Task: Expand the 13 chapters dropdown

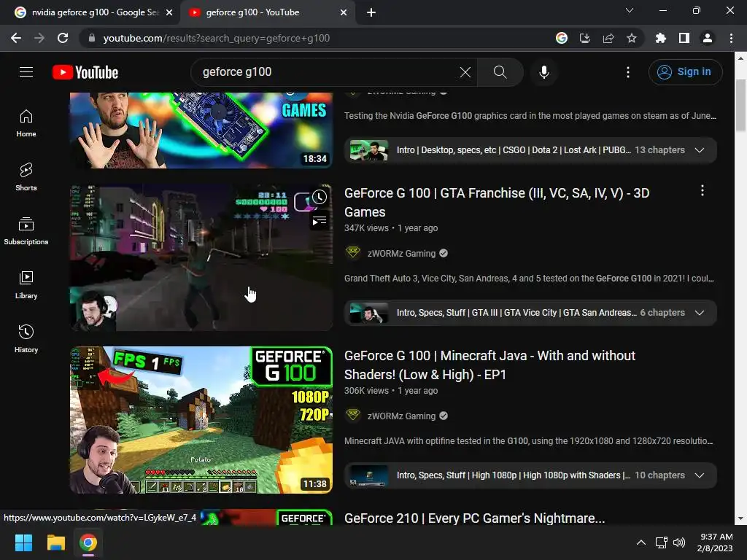Action: 700,150
